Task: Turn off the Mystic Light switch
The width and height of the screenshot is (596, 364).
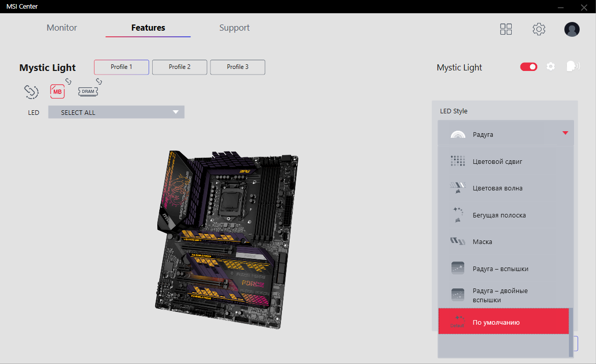Action: 529,67
